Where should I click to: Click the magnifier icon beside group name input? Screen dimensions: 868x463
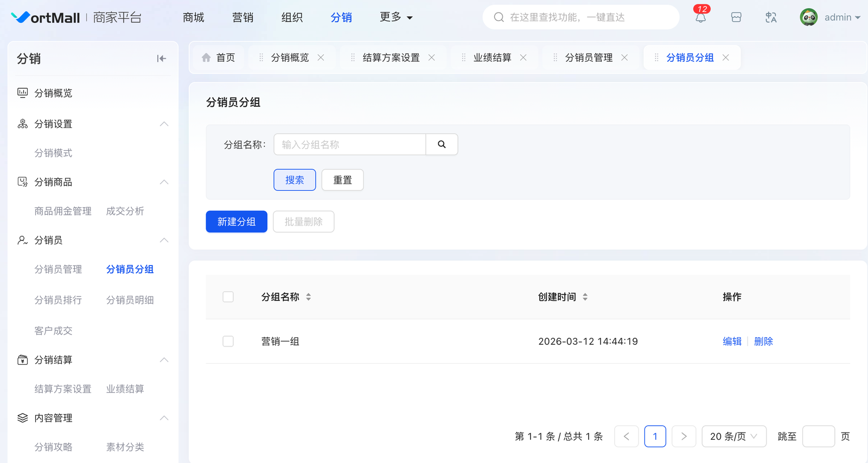pyautogui.click(x=442, y=145)
